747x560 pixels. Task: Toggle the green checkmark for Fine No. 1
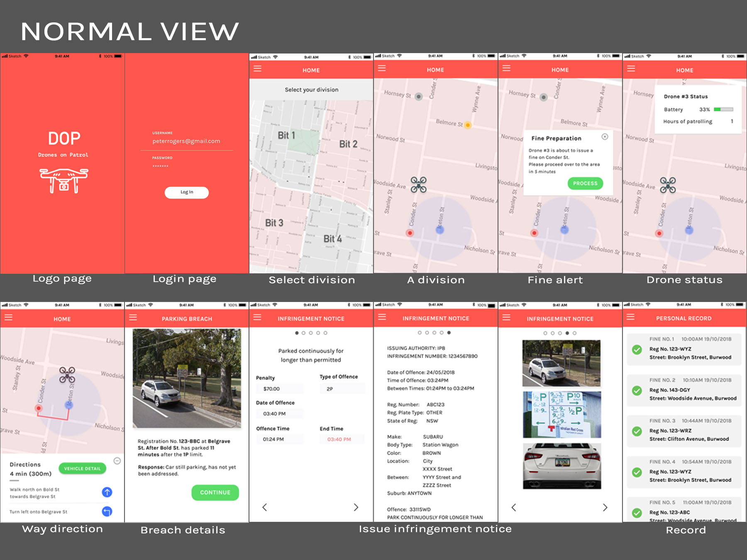(x=637, y=350)
